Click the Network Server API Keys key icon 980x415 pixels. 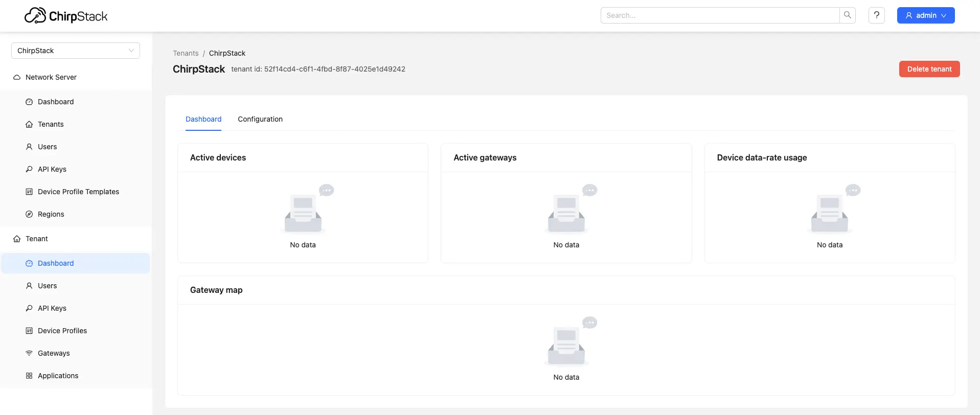tap(29, 169)
